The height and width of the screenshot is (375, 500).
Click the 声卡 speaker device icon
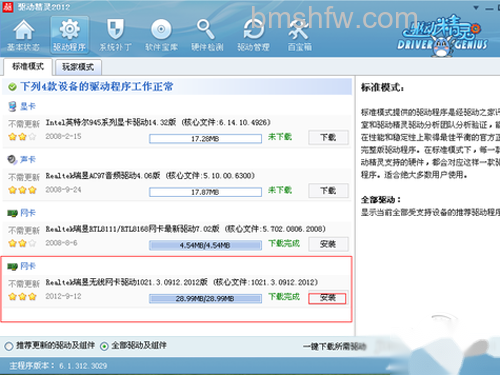point(12,160)
